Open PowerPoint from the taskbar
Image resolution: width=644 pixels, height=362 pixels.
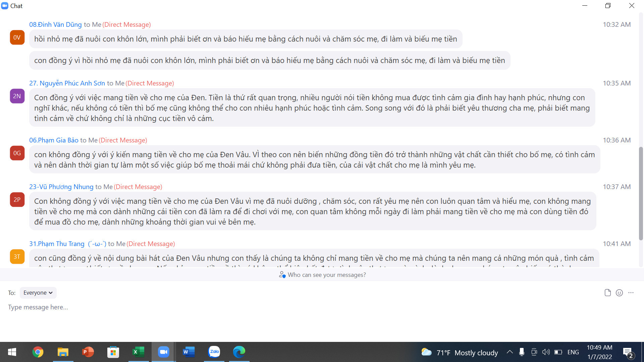(x=88, y=352)
